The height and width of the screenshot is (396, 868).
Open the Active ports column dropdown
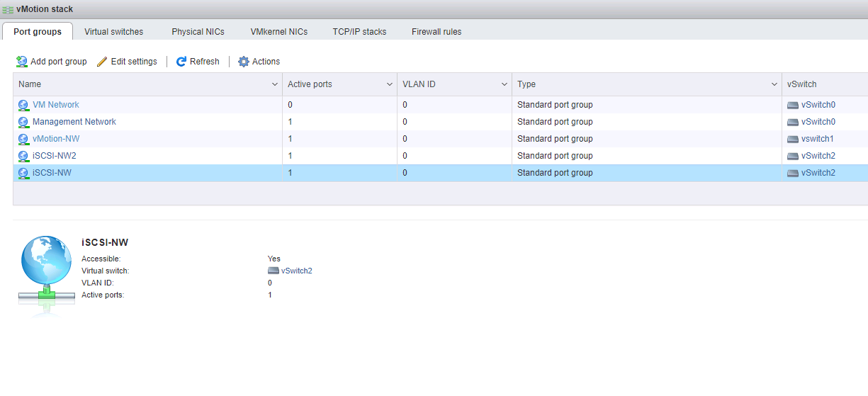(390, 84)
